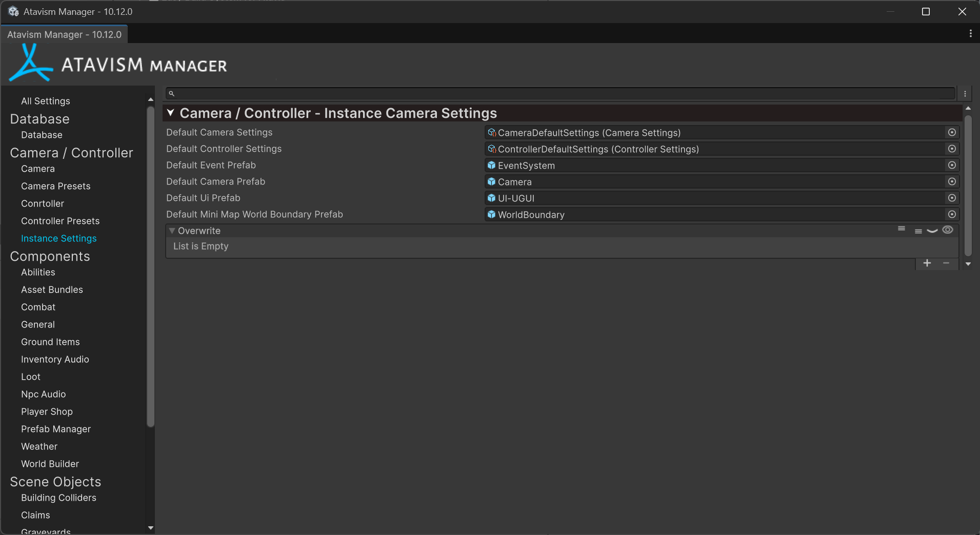The height and width of the screenshot is (535, 980).
Task: Click the CameraDefaultSettings asset icon
Action: [492, 133]
